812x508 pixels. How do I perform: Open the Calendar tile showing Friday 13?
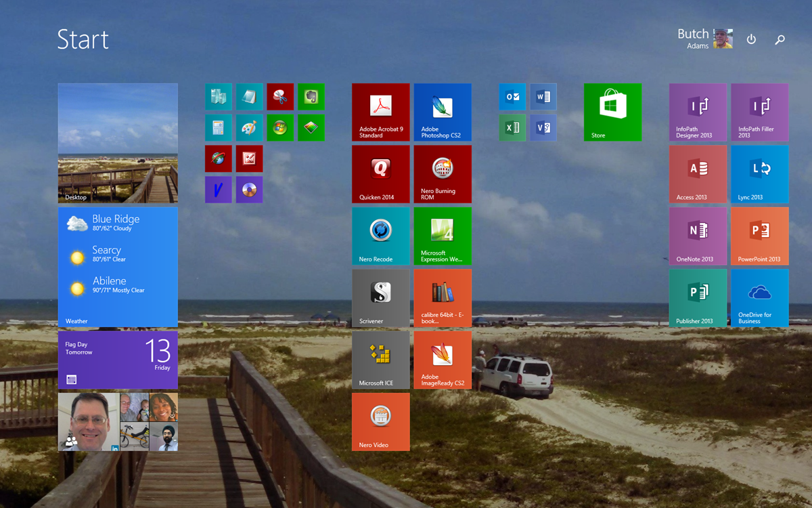click(118, 360)
